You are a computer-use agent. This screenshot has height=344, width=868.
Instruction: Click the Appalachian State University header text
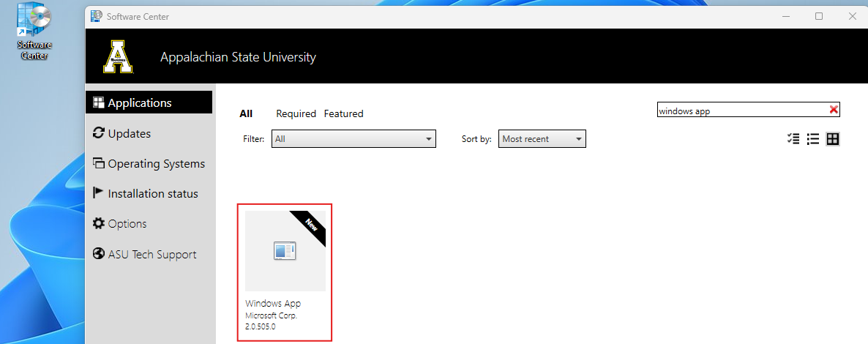tap(238, 57)
